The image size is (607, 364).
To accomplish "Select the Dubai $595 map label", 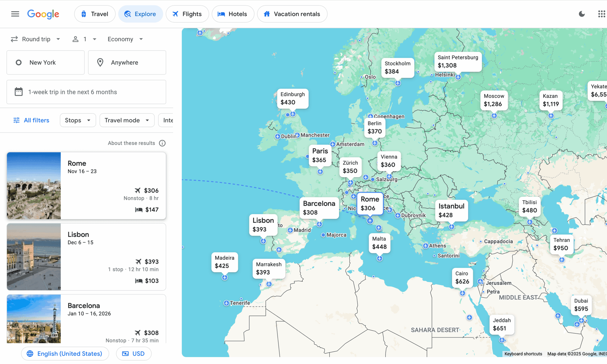I will (581, 305).
